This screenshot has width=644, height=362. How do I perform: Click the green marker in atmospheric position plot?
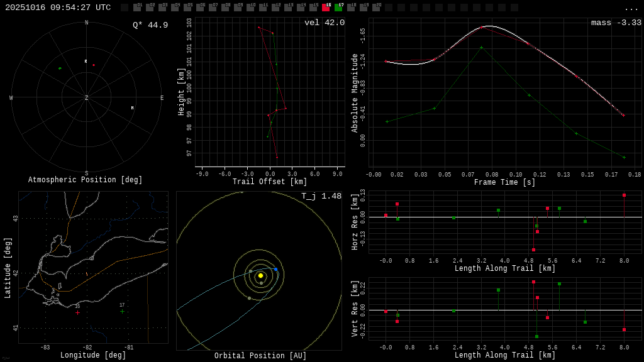(x=60, y=69)
